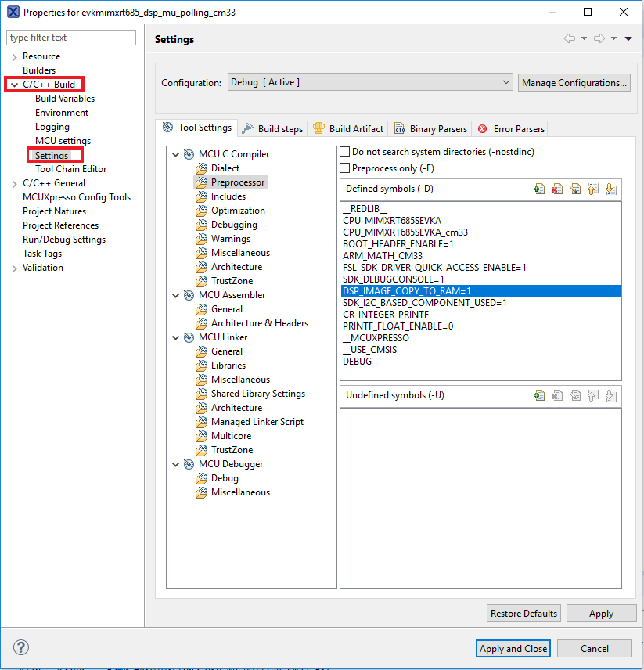Collapse the MCU C Compiler tree node

pos(176,154)
